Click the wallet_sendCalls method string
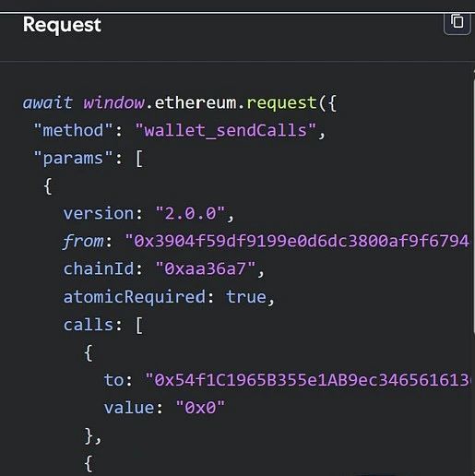Viewport: 475px width, 476px height. point(226,130)
